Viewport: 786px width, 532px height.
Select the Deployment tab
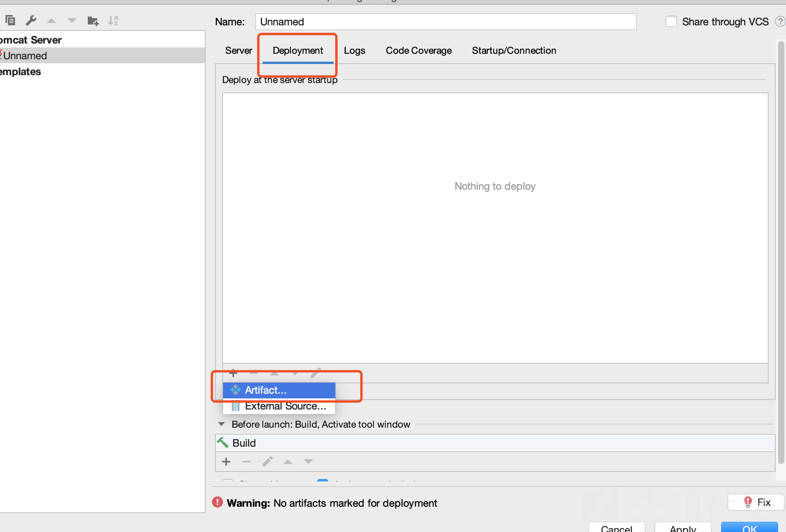click(x=298, y=51)
